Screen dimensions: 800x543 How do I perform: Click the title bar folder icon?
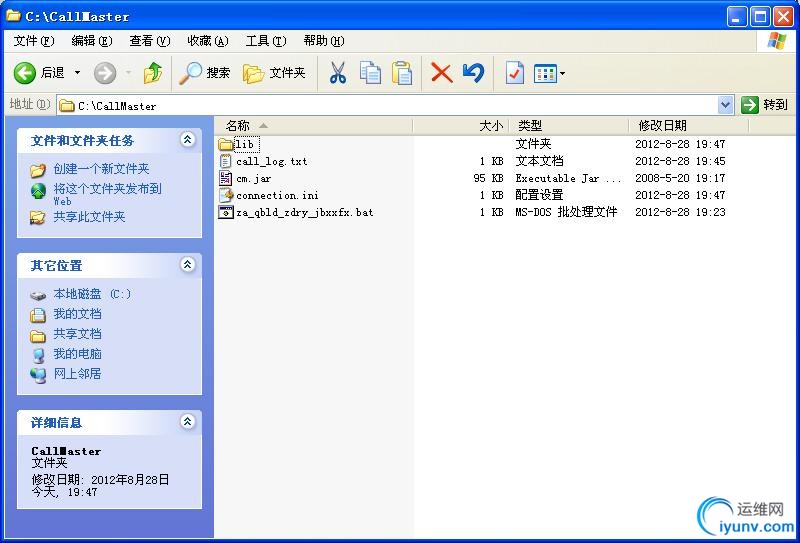pos(13,15)
